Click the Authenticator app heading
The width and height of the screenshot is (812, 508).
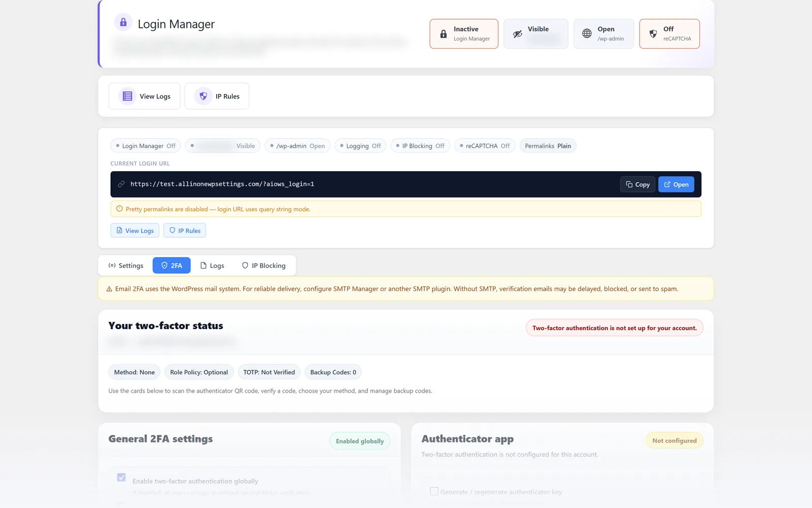(x=467, y=439)
